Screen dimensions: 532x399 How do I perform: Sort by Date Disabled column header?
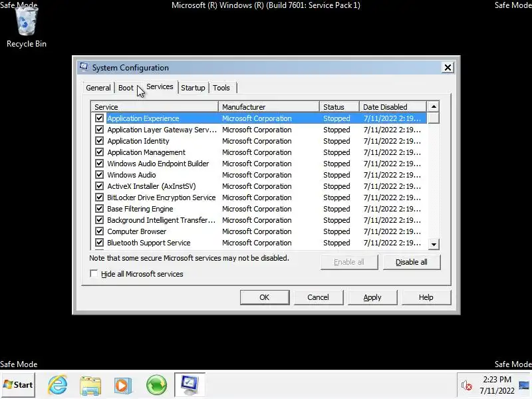point(393,107)
